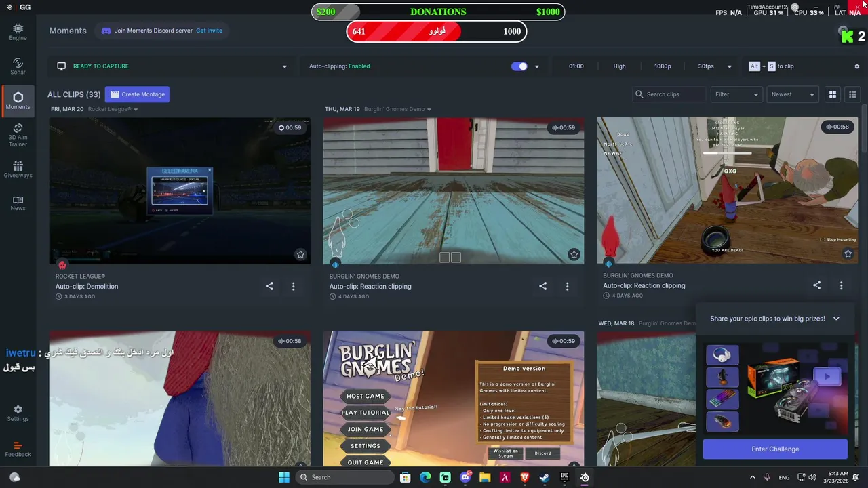Open Discord from the taskbar
The image size is (868, 488).
click(x=465, y=477)
